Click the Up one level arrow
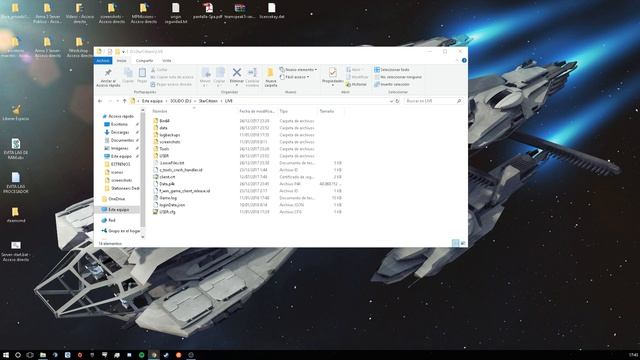The image size is (640, 360). pos(124,101)
